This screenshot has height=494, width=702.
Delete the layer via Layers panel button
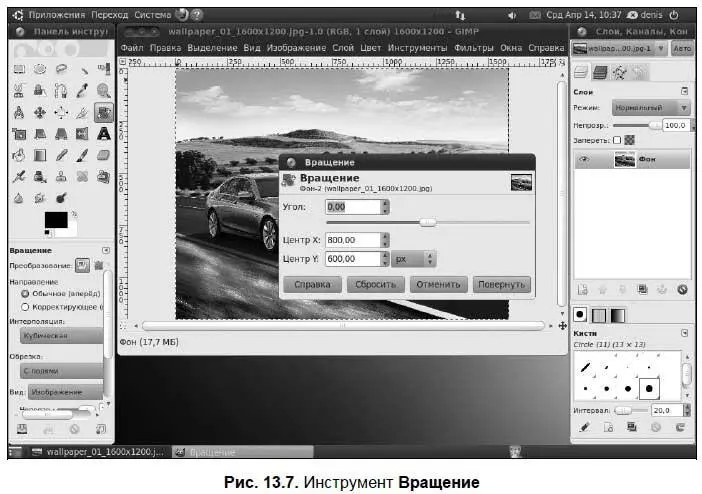[682, 290]
